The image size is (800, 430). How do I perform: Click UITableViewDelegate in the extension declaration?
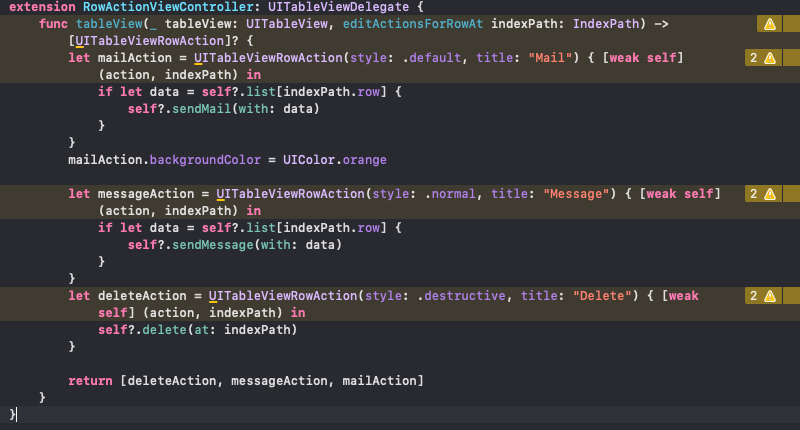pos(338,7)
